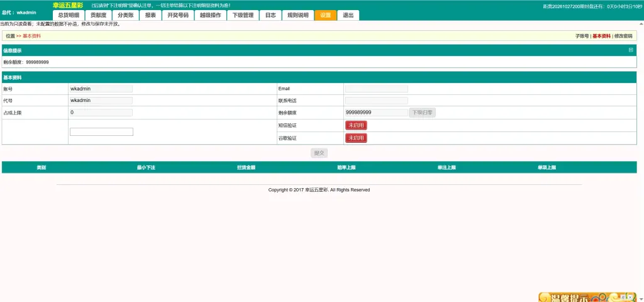Click the 占成上限 input field
The image size is (644, 302).
click(x=101, y=113)
